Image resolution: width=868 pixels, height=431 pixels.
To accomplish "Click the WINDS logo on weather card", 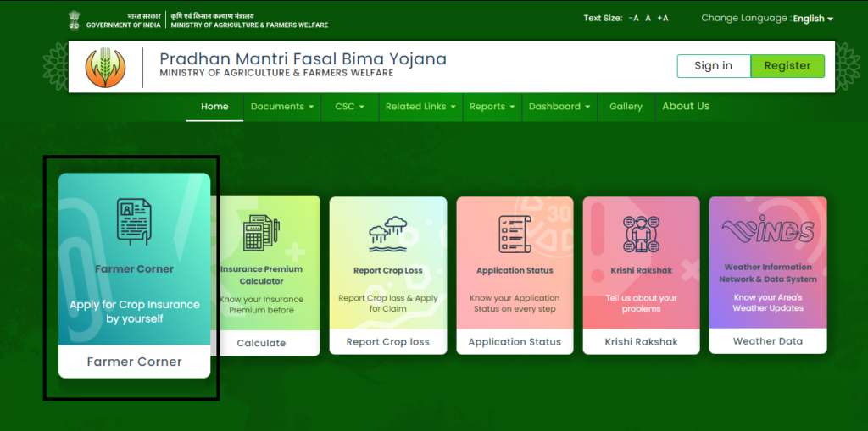I will coord(768,231).
